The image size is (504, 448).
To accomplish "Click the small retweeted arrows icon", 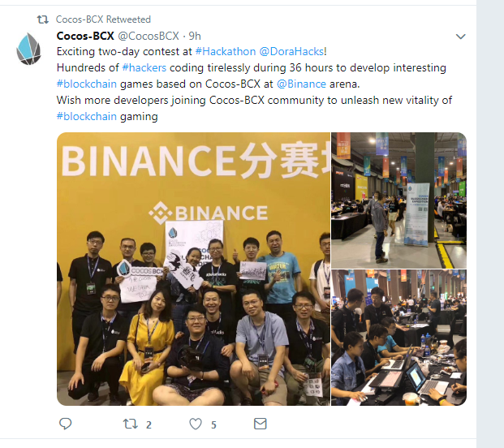I will (x=43, y=19).
